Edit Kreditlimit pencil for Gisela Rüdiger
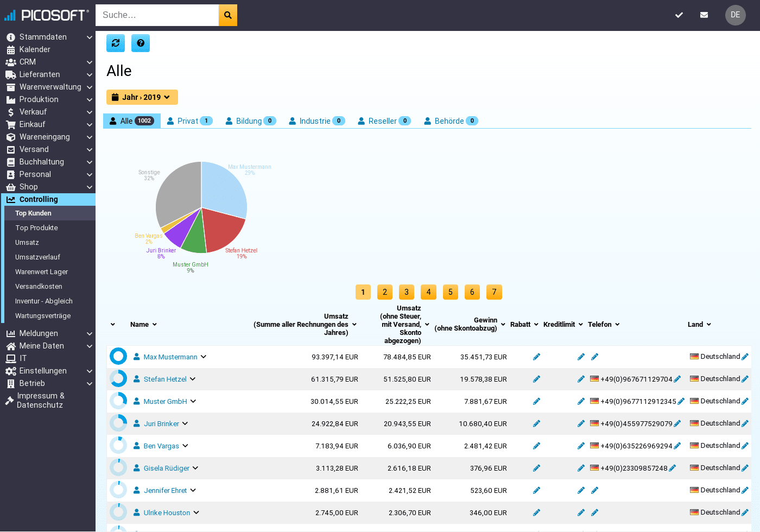This screenshot has height=532, width=760. pos(581,468)
